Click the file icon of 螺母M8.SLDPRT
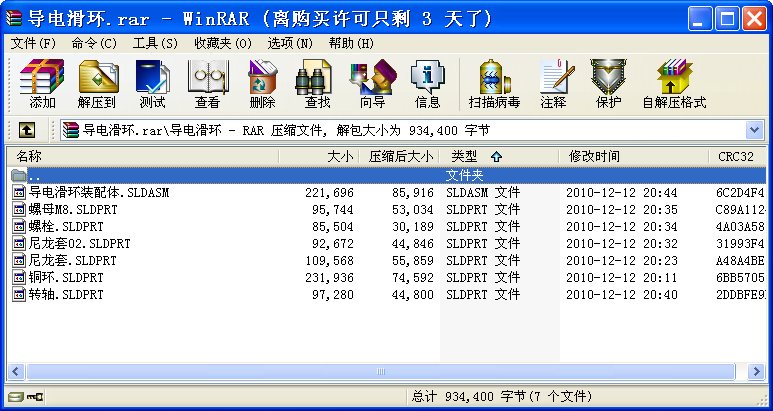Screen dimensions: 773x411 [19, 209]
